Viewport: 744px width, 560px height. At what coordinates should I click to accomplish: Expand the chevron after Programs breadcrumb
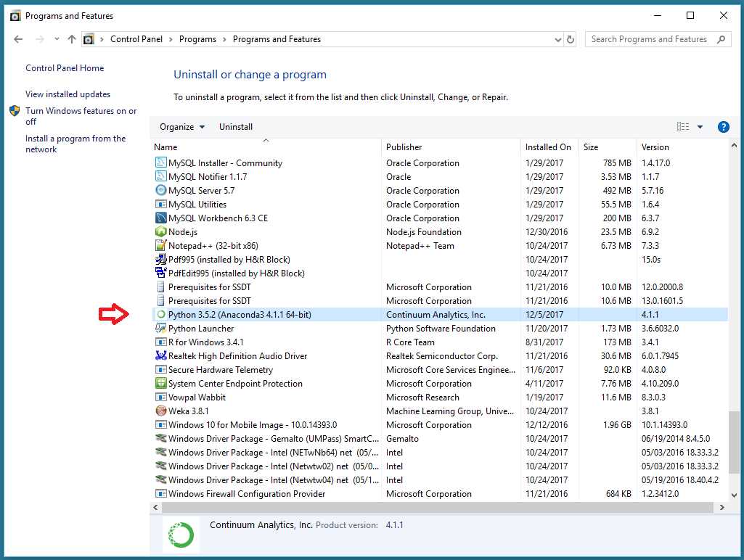pos(224,39)
